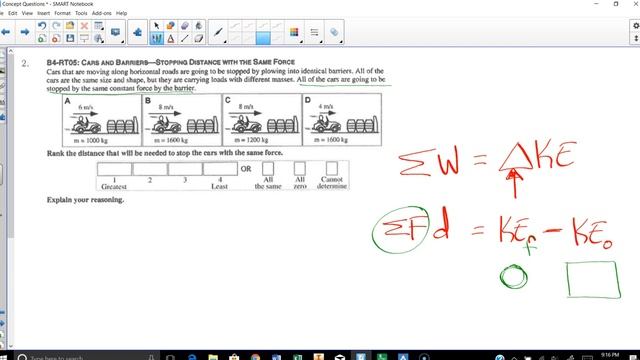Open the Add-ons menu
The width and height of the screenshot is (640, 360).
click(x=102, y=13)
